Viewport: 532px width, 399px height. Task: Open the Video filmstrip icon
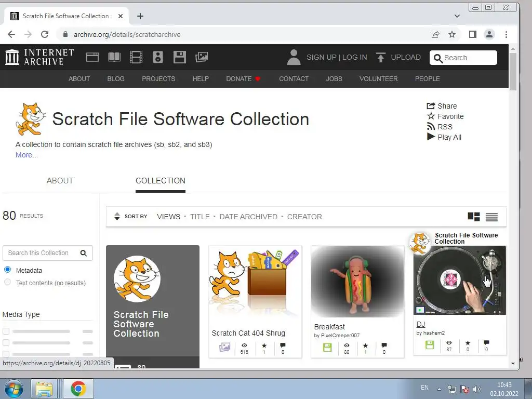pos(136,57)
